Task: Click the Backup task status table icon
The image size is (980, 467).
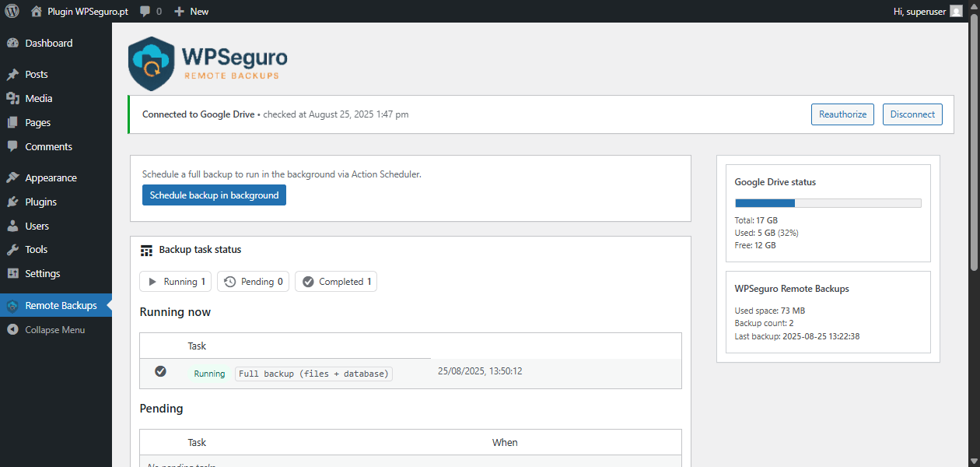Action: (x=146, y=251)
